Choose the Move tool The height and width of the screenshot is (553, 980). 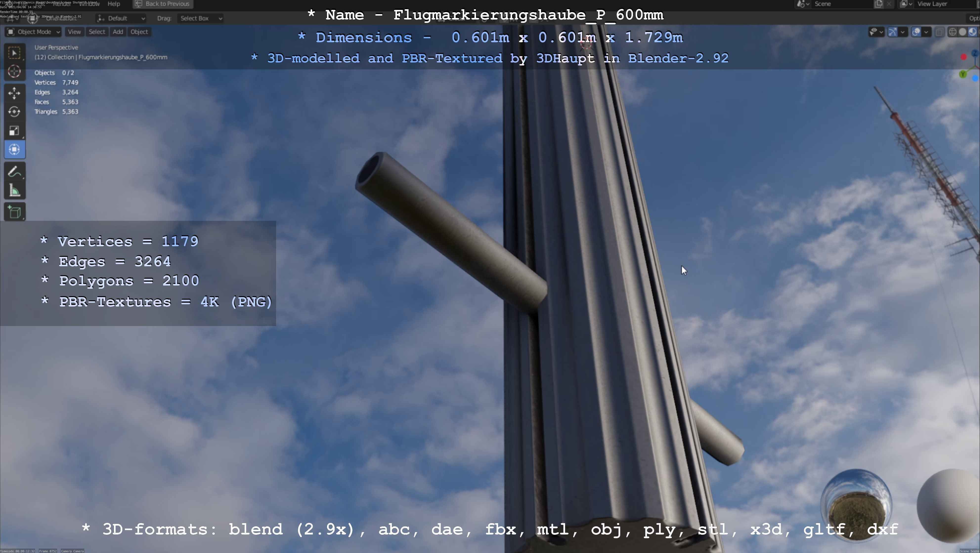[x=14, y=93]
